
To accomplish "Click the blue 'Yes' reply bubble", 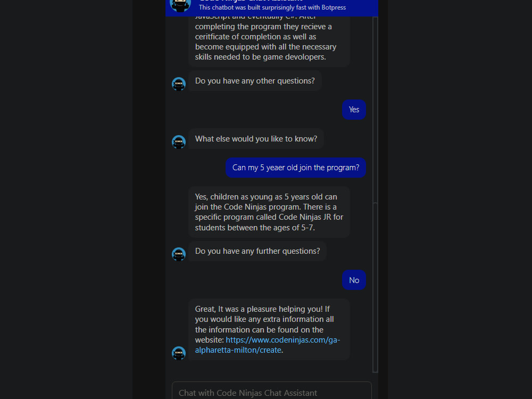I will pyautogui.click(x=354, y=110).
